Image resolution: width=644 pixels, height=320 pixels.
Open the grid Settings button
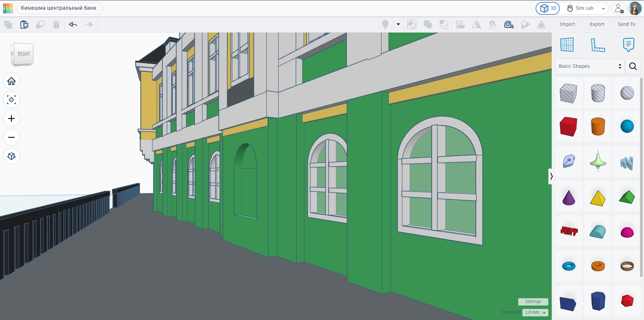[x=533, y=302]
